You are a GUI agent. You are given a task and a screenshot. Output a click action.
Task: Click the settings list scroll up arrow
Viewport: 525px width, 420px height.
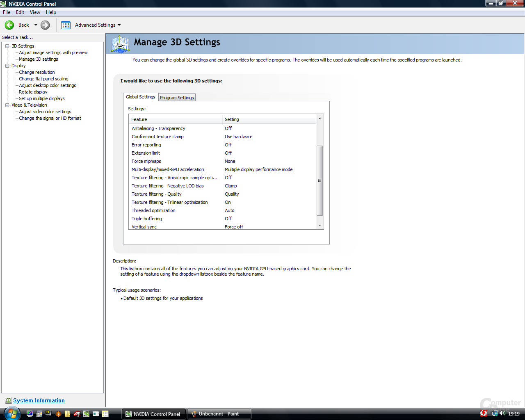(x=320, y=118)
